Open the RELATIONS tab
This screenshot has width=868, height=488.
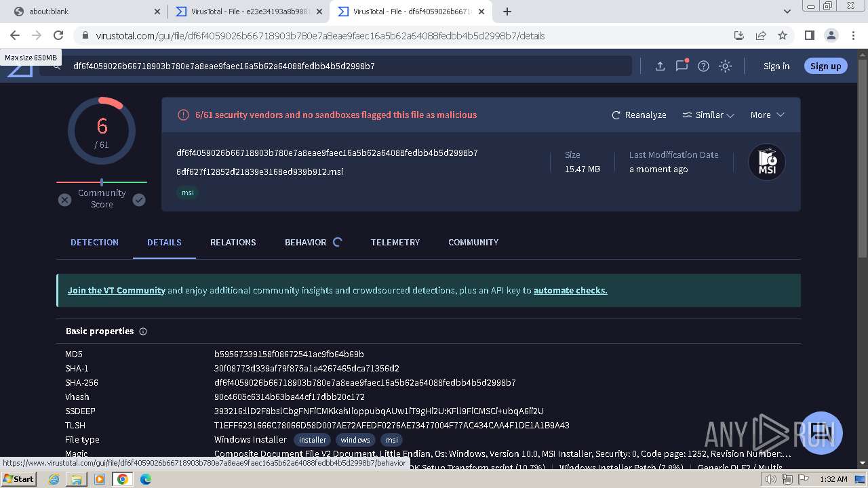point(233,242)
